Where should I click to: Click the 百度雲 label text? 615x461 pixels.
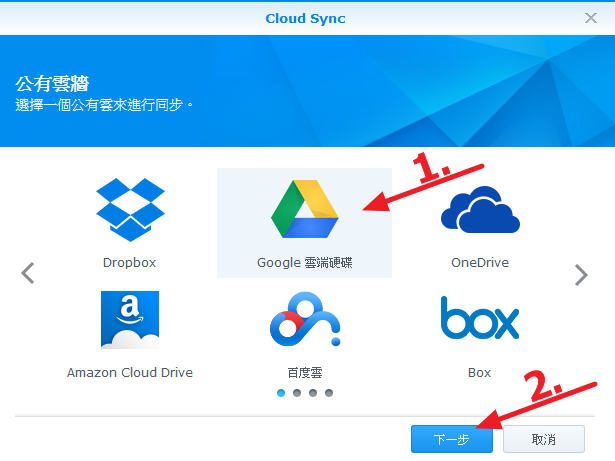305,372
